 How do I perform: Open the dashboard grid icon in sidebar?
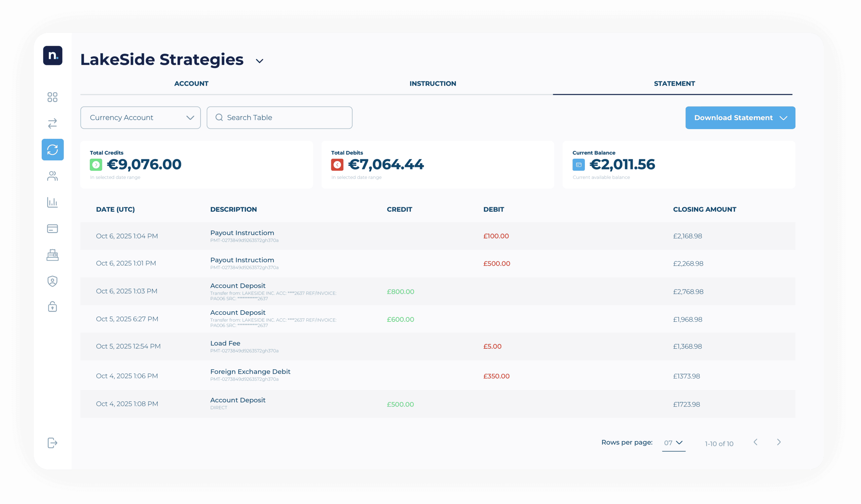coord(52,97)
